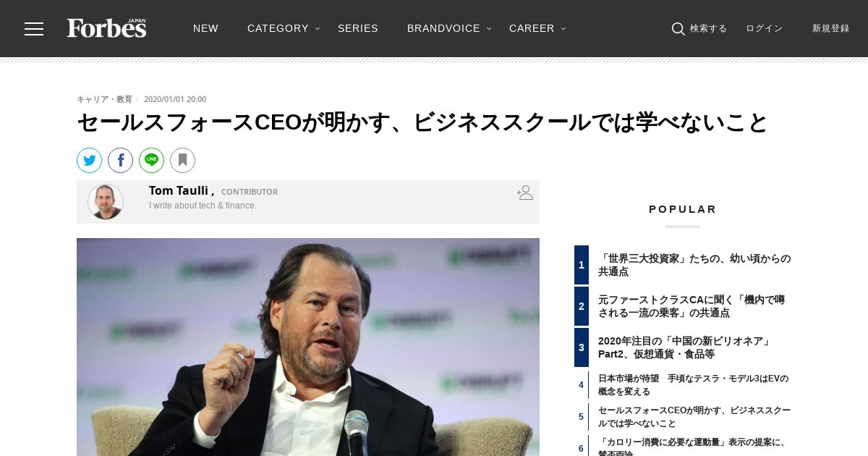Screen dimensions: 868x456
Task: Click the search magnifier icon
Action: (678, 29)
